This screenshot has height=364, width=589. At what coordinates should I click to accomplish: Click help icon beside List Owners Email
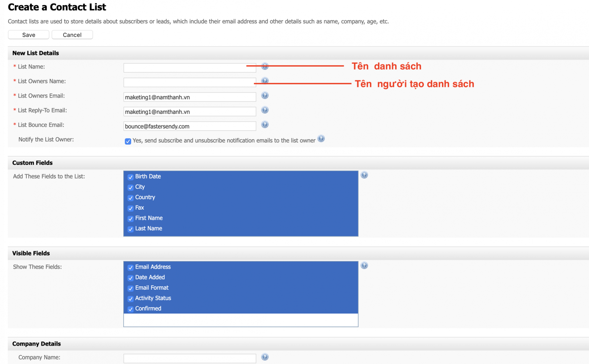click(265, 95)
